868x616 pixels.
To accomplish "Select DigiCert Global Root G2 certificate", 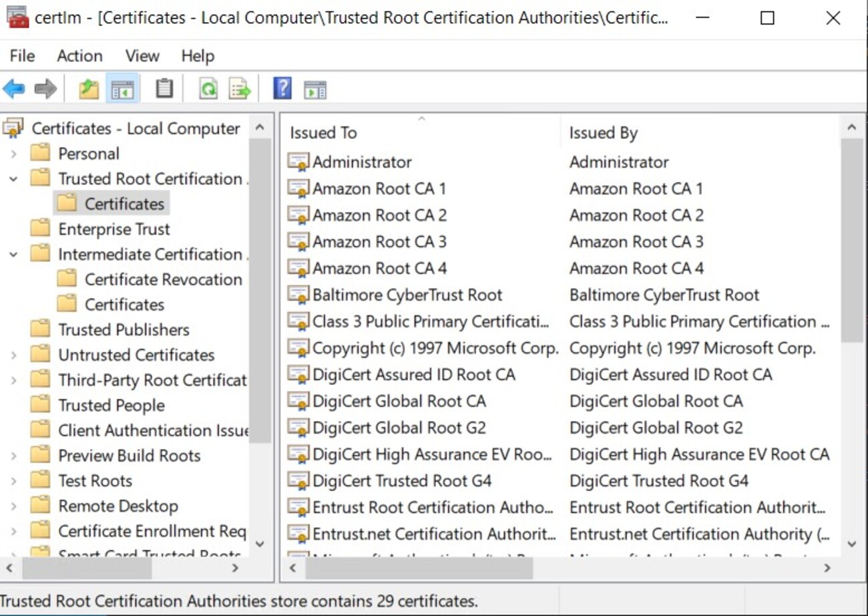I will pyautogui.click(x=399, y=428).
